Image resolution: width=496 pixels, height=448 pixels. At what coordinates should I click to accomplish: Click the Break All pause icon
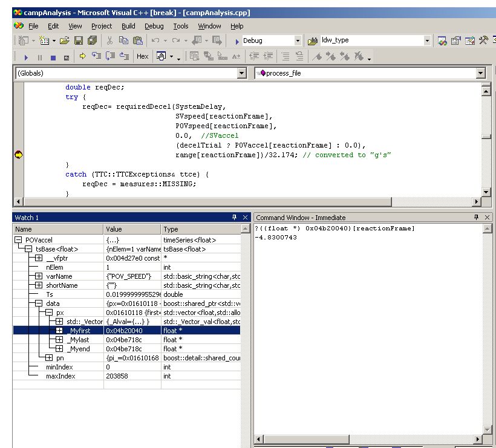click(39, 57)
